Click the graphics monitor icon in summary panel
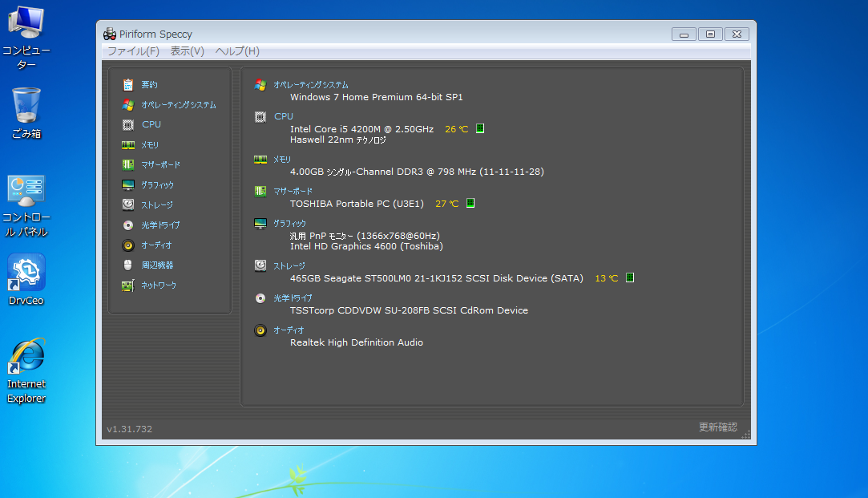 [260, 223]
